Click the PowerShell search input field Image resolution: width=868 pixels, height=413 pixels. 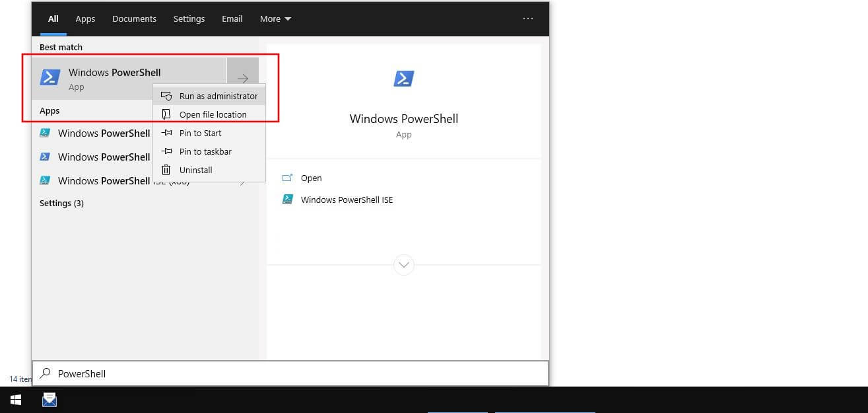pyautogui.click(x=290, y=373)
